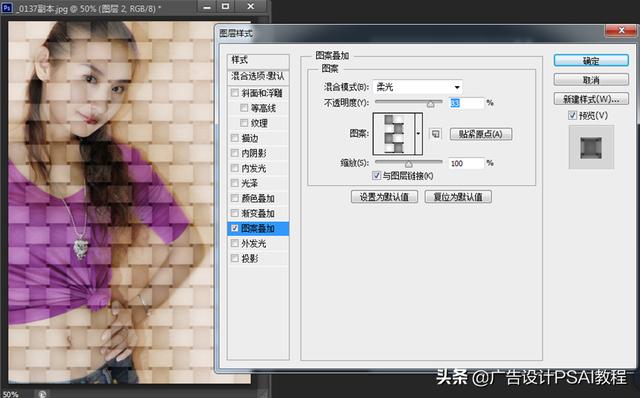Click the 不透明度 opacity slider handle
640x398 pixels.
click(x=431, y=104)
